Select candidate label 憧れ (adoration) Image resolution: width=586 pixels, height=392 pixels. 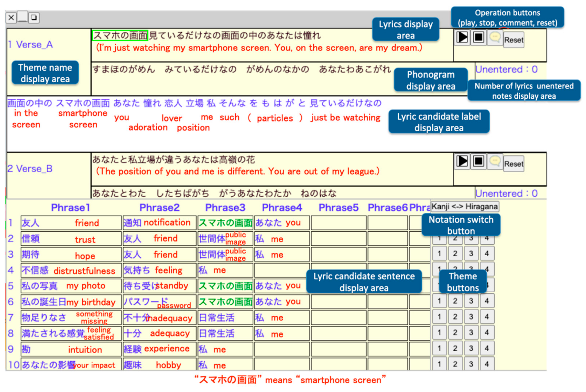(x=152, y=103)
